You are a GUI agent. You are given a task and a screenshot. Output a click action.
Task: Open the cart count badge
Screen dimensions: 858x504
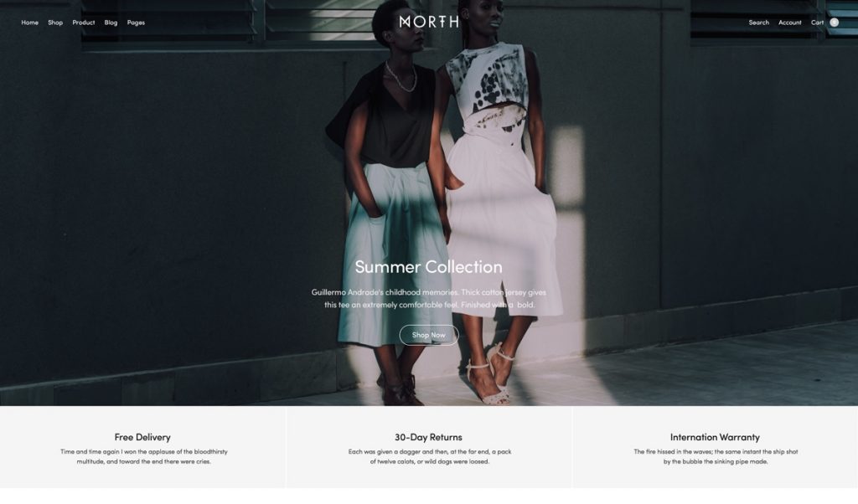[834, 23]
